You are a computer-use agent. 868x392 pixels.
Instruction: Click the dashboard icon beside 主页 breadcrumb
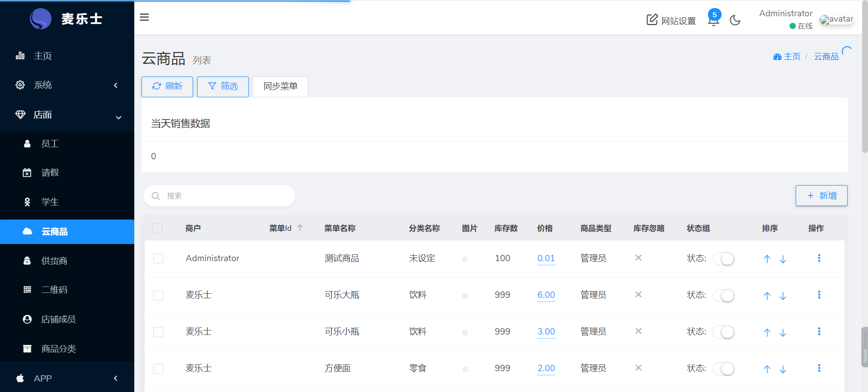777,57
